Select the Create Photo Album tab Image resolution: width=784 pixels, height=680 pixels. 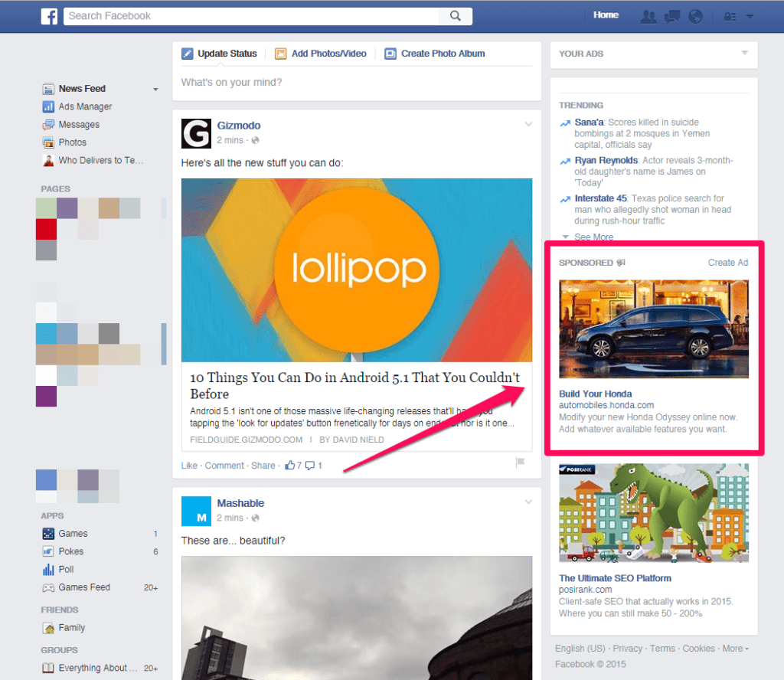point(435,54)
